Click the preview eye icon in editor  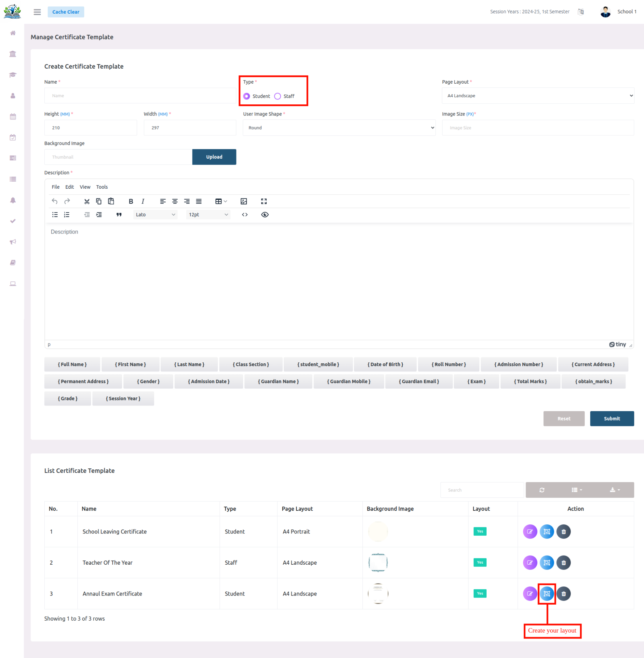[265, 215]
